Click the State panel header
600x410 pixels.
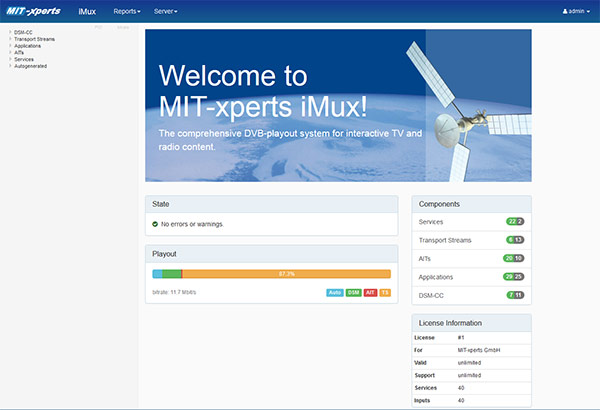272,204
